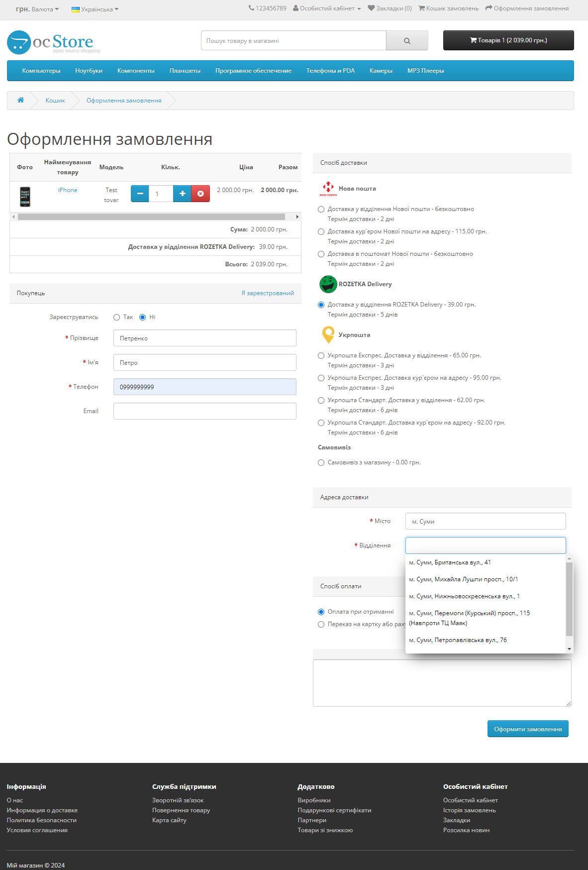Choose branch Британська вул., 41
Viewport: 588px width, 870px height.
coord(486,562)
